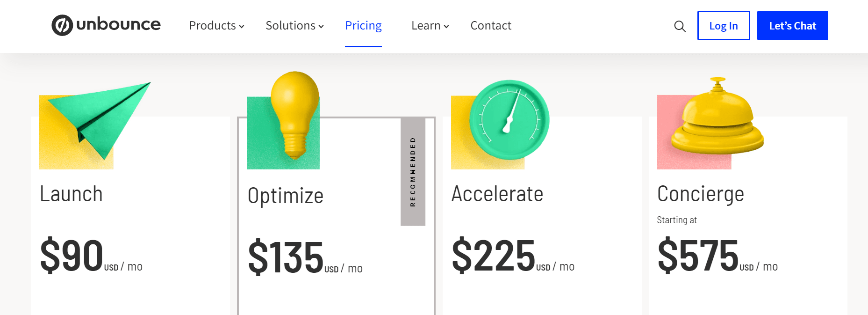The image size is (868, 315).
Task: Expand the Products dropdown menu
Action: pos(216,26)
